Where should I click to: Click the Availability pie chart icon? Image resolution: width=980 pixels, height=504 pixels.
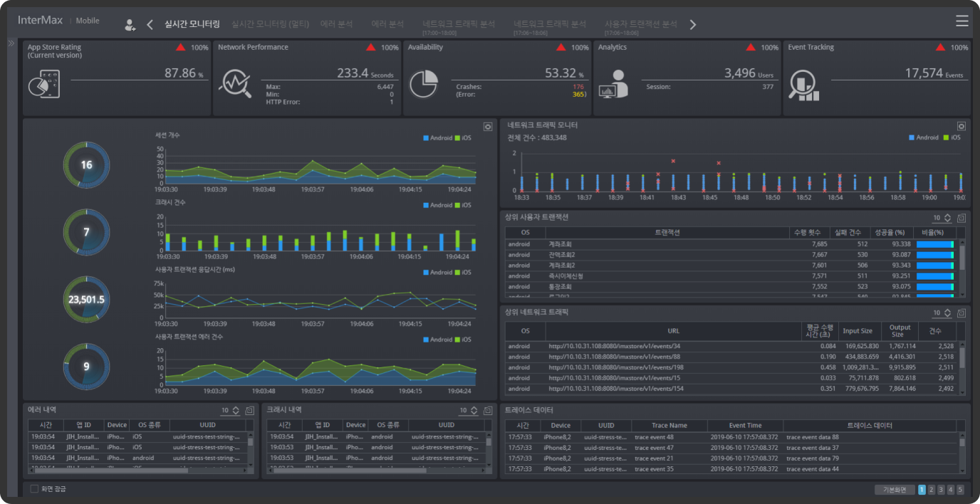tap(424, 83)
